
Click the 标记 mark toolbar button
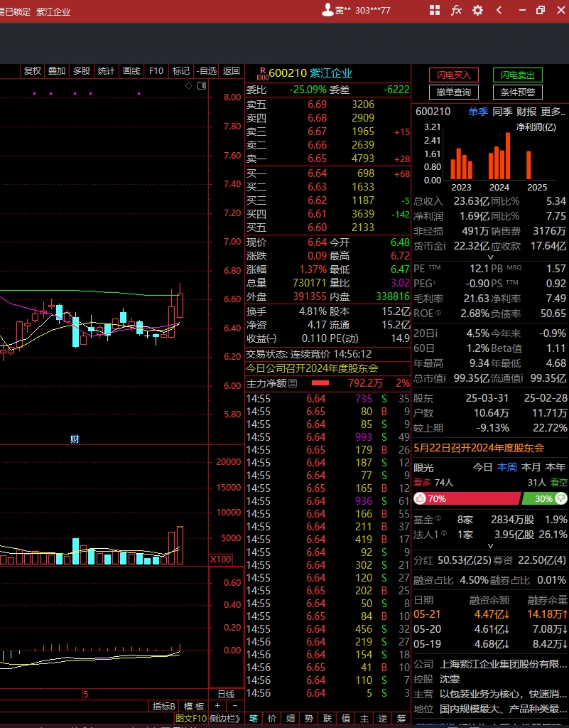(181, 71)
